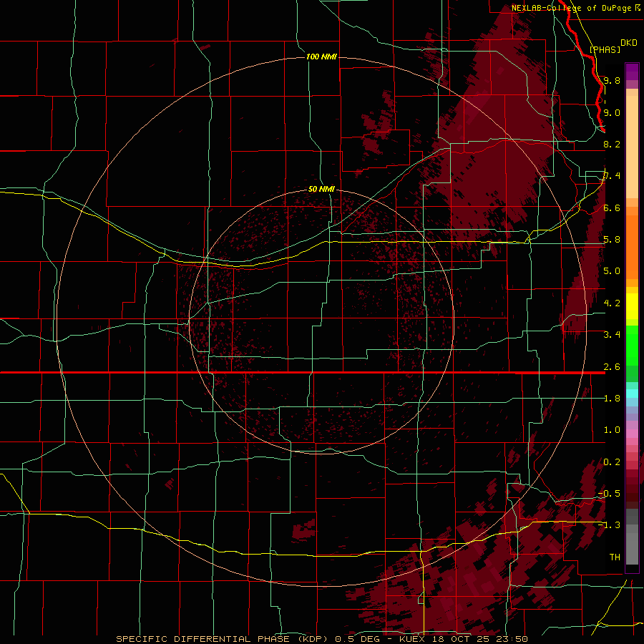Viewport: 644px width, 644px height.
Task: Click the 1.8 scale value
Action: [612, 399]
